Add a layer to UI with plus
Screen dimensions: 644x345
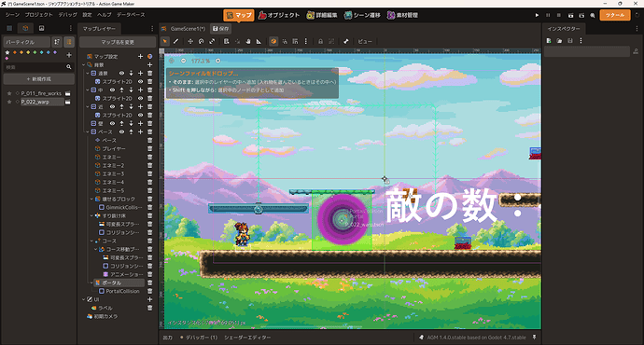[x=150, y=299]
